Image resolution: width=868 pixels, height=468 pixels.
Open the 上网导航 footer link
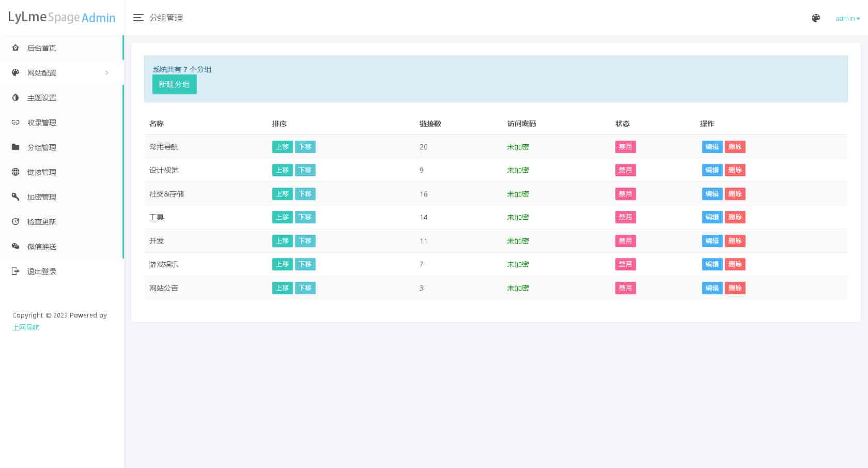tap(26, 327)
